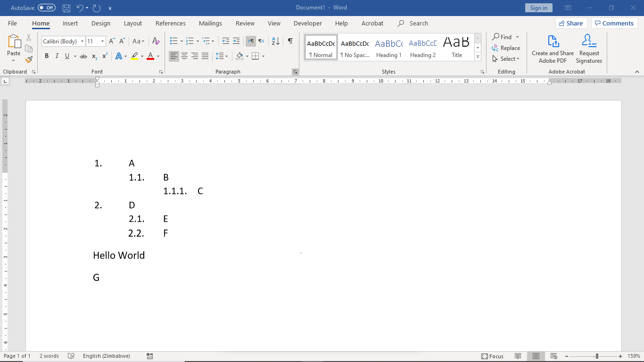Open References tab
The height and width of the screenshot is (362, 644).
tap(171, 23)
